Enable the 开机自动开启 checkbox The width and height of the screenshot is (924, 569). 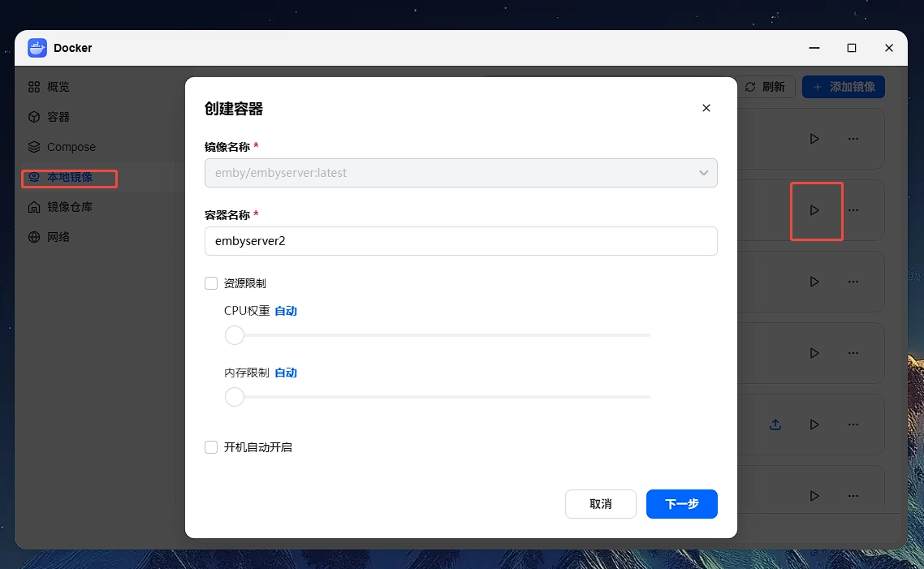coord(211,447)
